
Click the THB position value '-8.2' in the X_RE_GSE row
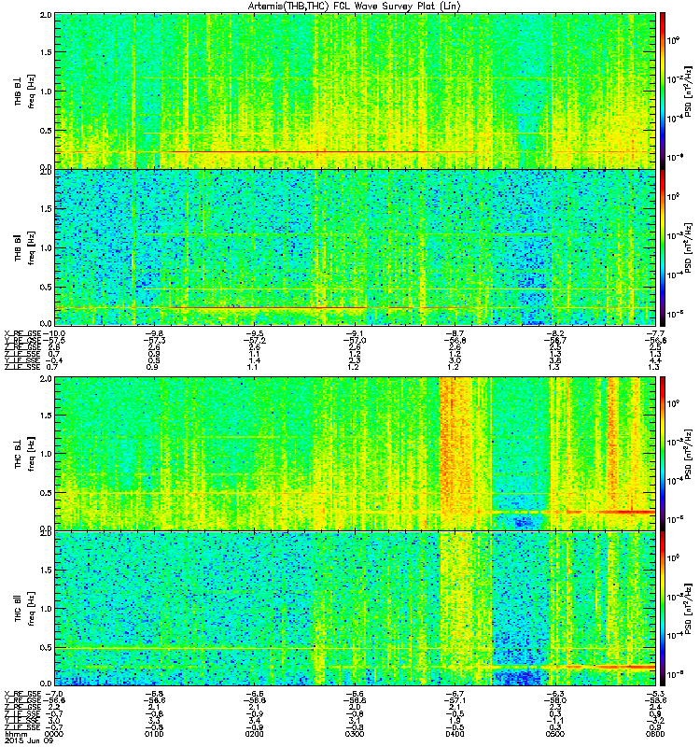[x=555, y=333]
